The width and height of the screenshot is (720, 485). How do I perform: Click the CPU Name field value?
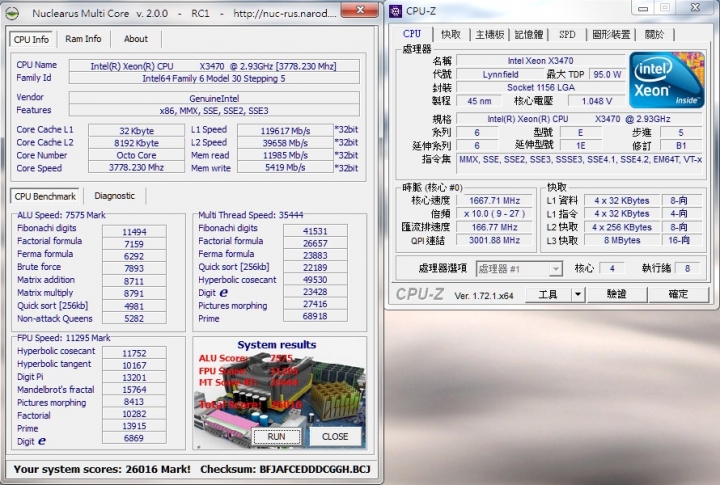[214, 66]
